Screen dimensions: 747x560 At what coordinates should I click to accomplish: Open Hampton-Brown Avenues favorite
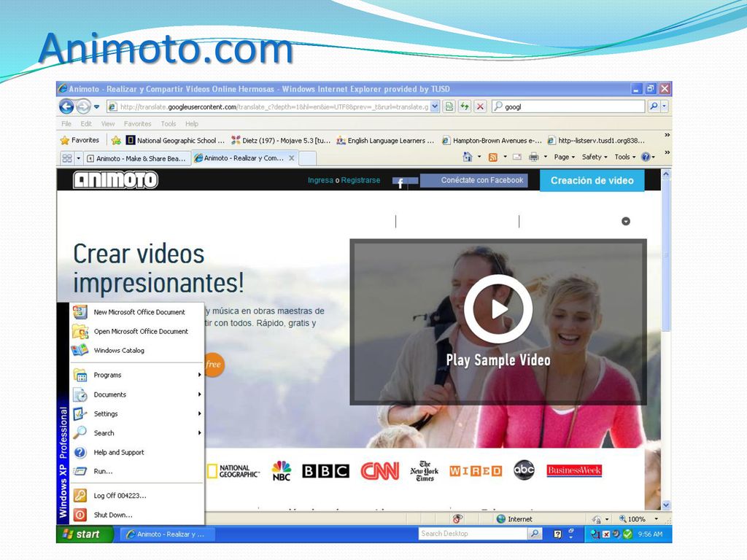(492, 141)
